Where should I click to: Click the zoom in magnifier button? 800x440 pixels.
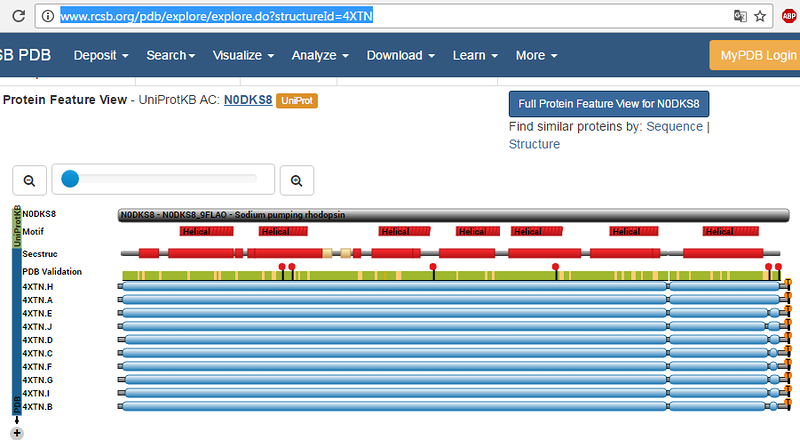coord(296,180)
